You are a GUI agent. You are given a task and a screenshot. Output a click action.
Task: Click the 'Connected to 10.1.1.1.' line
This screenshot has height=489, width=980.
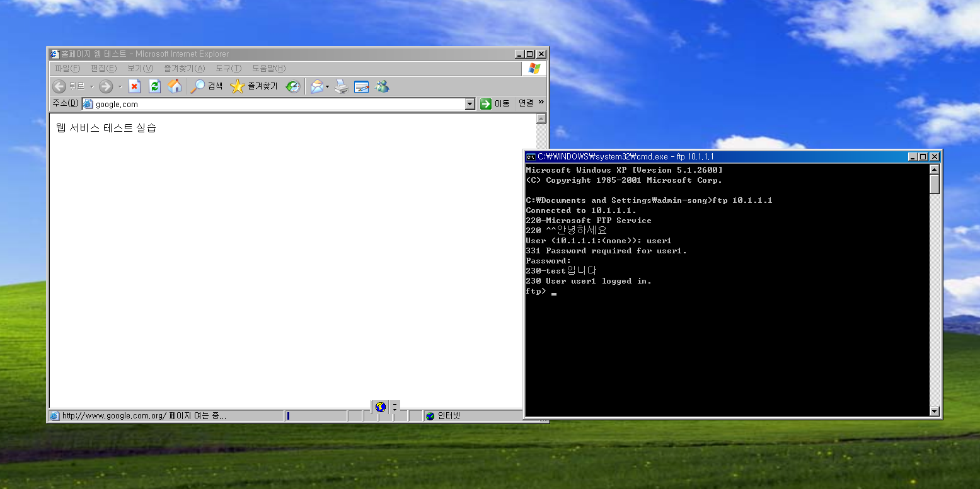pyautogui.click(x=581, y=210)
